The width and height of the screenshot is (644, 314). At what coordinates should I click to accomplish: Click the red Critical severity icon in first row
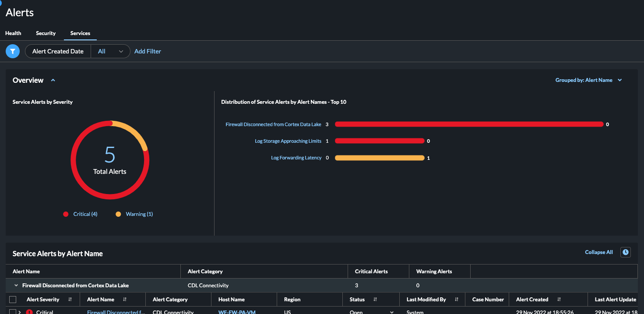(29, 312)
